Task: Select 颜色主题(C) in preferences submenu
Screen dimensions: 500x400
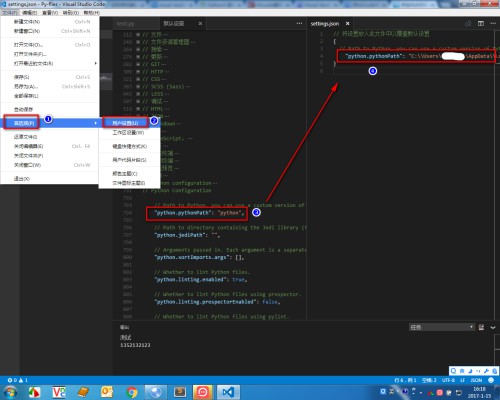Action: pos(129,174)
